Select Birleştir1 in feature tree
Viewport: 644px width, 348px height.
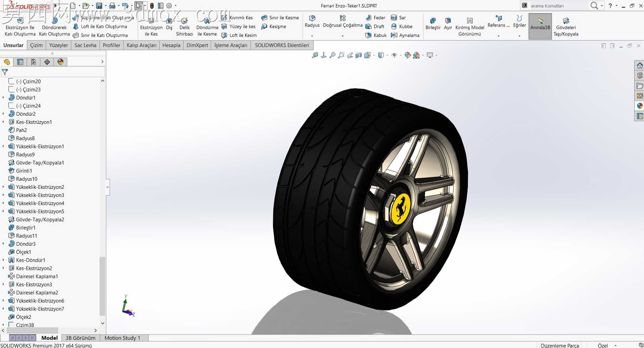22,228
